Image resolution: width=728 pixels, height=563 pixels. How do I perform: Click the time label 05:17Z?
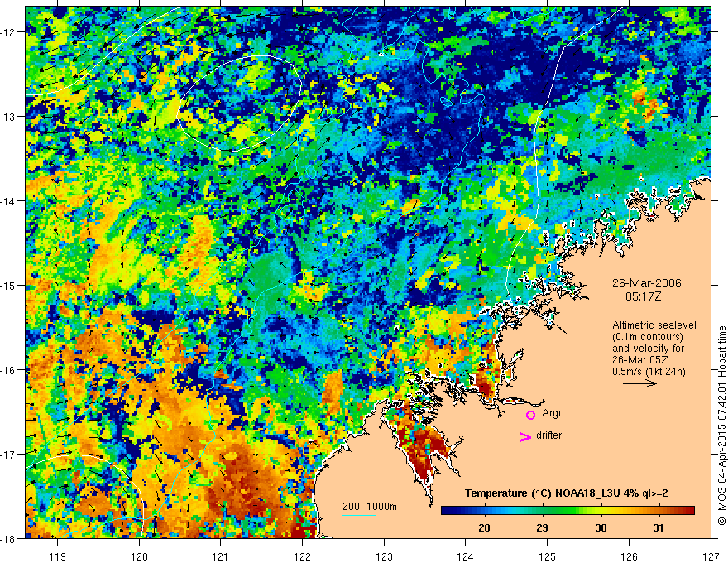[x=643, y=296]
